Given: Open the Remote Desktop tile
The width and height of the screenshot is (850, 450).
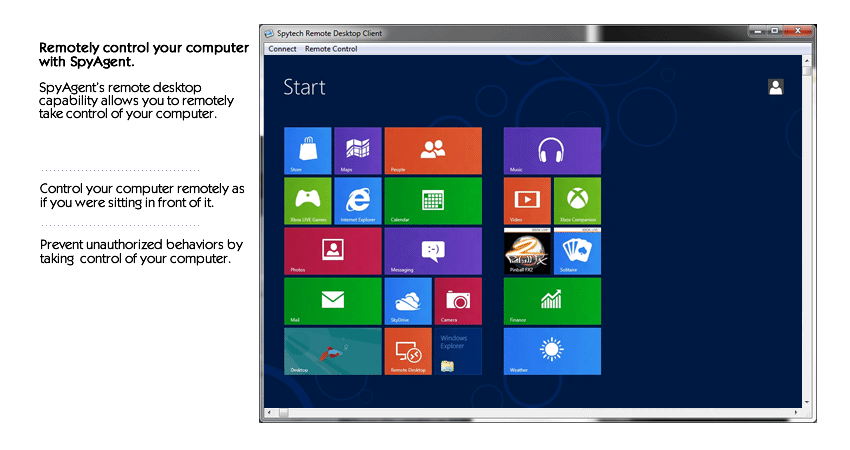Looking at the screenshot, I should (408, 351).
